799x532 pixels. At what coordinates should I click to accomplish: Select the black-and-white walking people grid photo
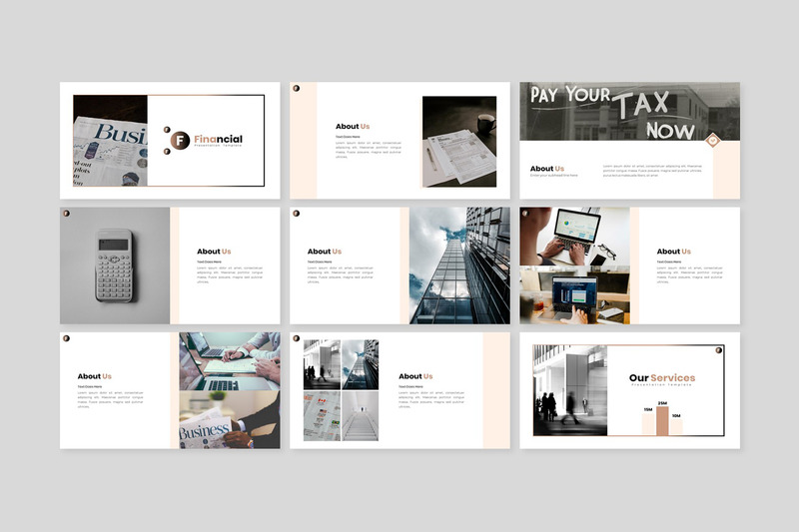tap(322, 365)
